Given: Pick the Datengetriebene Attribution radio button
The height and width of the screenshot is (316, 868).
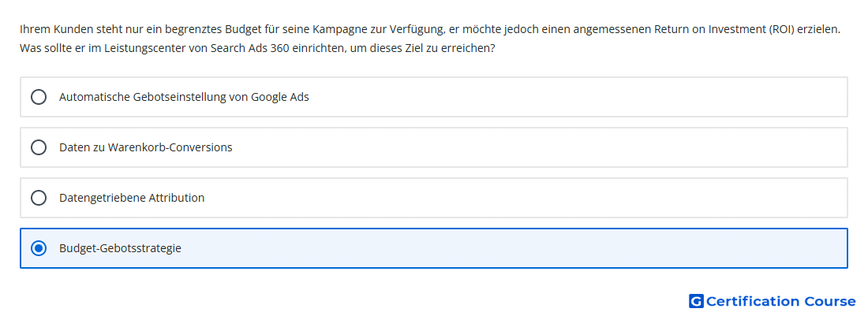Looking at the screenshot, I should click(x=38, y=198).
